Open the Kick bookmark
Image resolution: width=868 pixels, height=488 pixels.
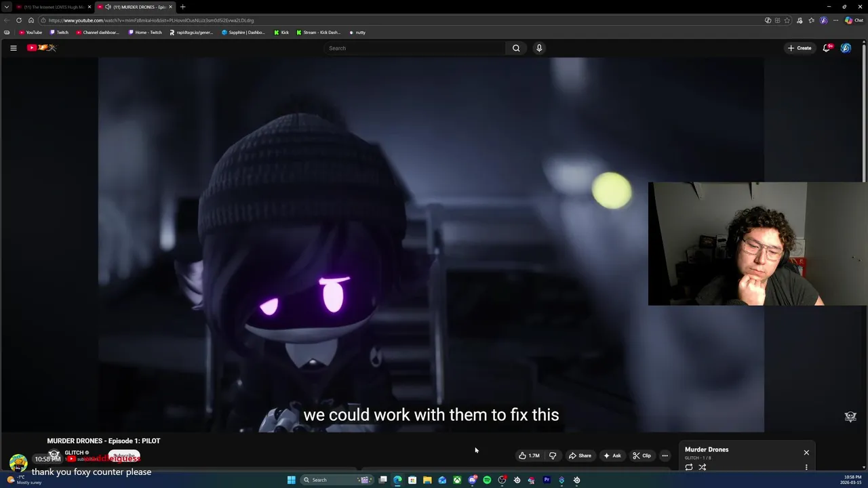click(281, 33)
